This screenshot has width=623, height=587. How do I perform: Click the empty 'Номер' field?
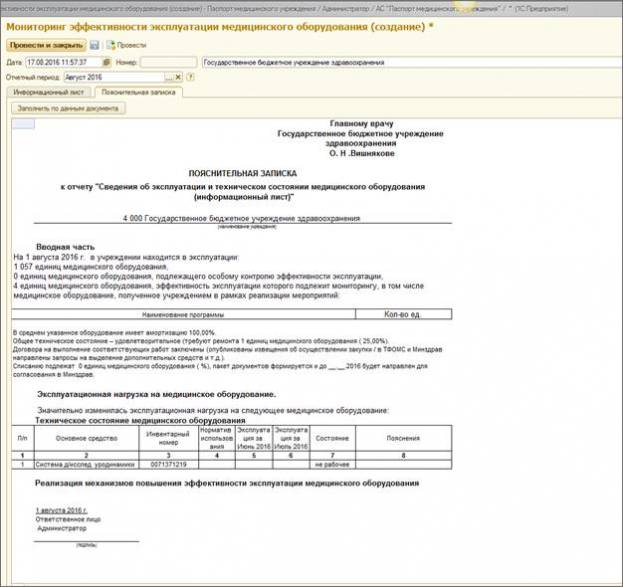click(167, 62)
